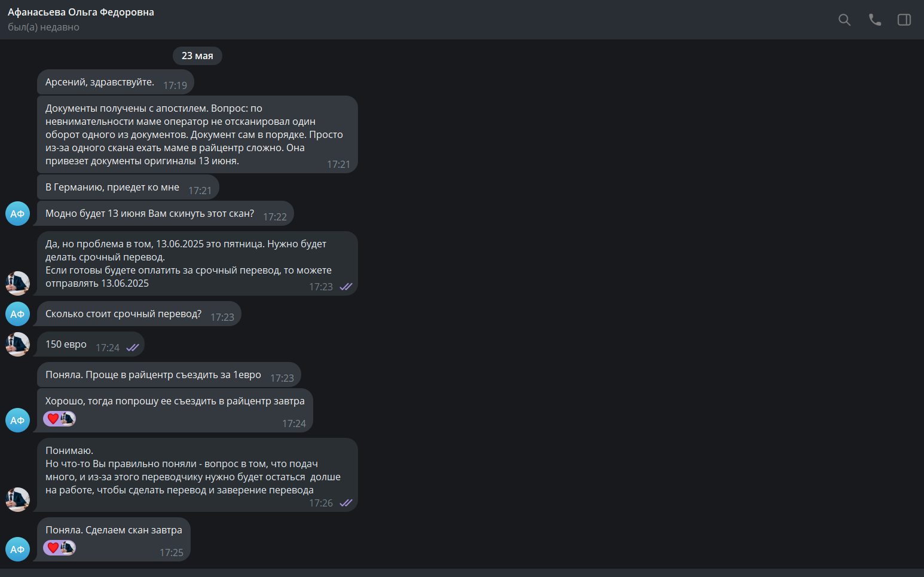Viewport: 924px width, 577px height.
Task: Click АФ avatar beside Хорошо, тогда попрошу message
Action: [x=17, y=421]
